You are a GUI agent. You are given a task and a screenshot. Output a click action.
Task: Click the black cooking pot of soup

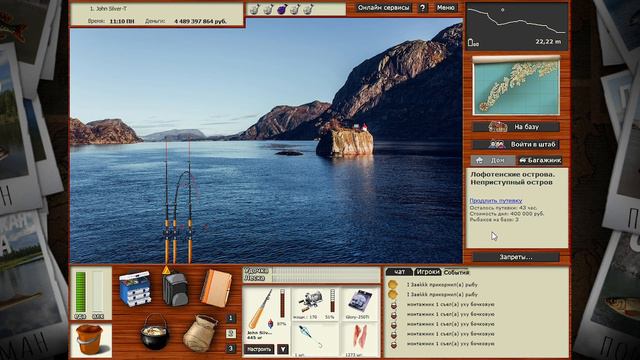point(155,332)
